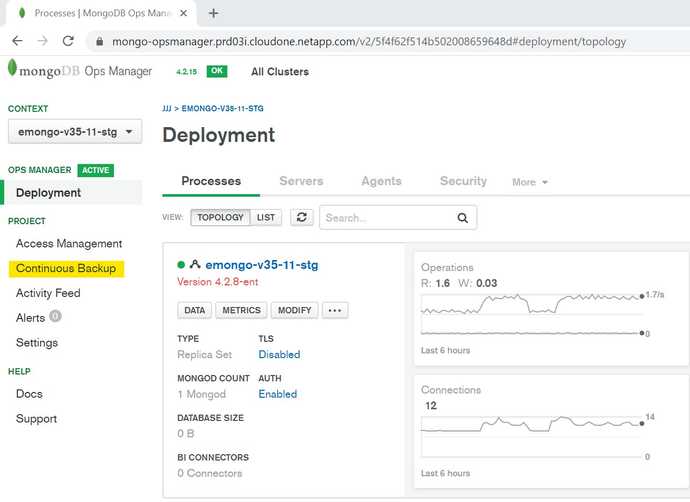
Task: Click All Clusters in the header
Action: (280, 72)
